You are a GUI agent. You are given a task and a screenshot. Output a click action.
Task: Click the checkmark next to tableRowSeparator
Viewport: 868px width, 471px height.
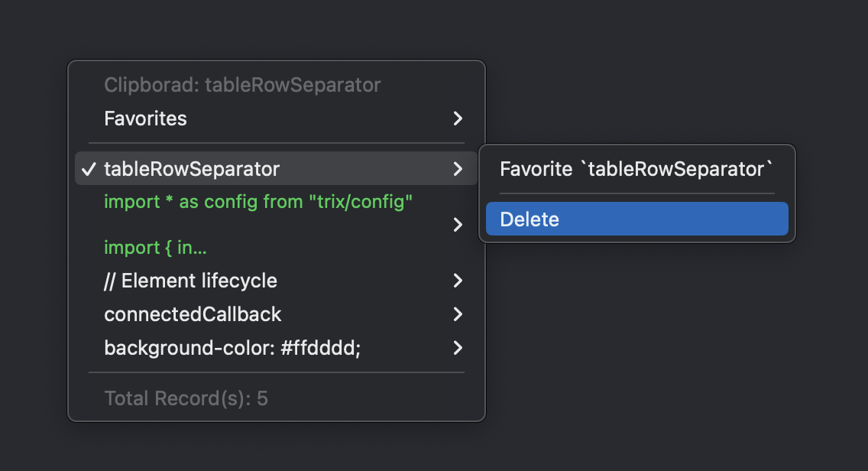coord(88,169)
